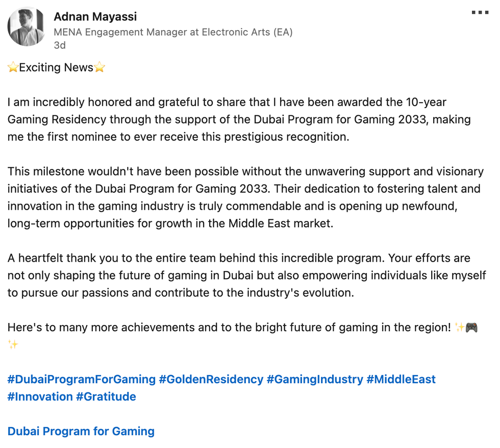
Task: Select the #MiddleEast hashtag
Action: point(401,379)
